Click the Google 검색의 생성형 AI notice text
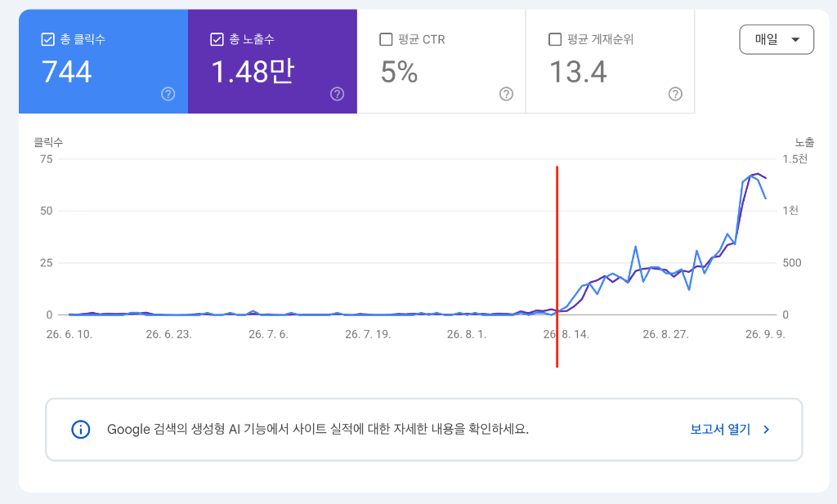Screen dimensions: 837x504 [318, 430]
